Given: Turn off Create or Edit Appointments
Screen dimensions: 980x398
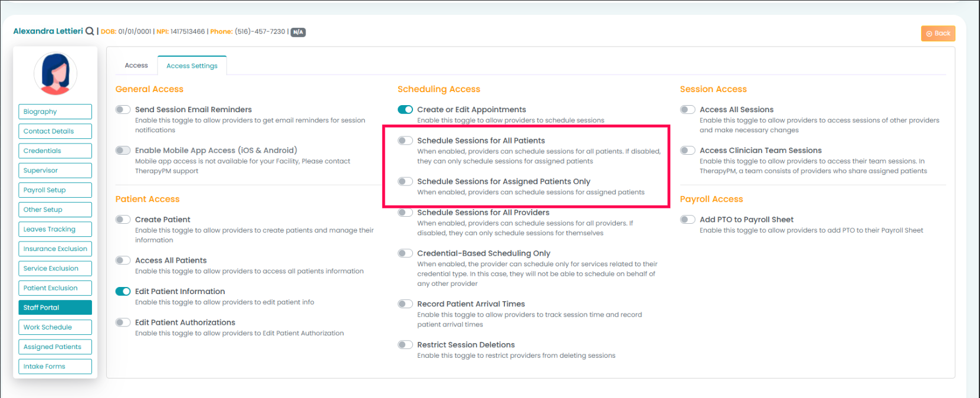Looking at the screenshot, I should [405, 110].
